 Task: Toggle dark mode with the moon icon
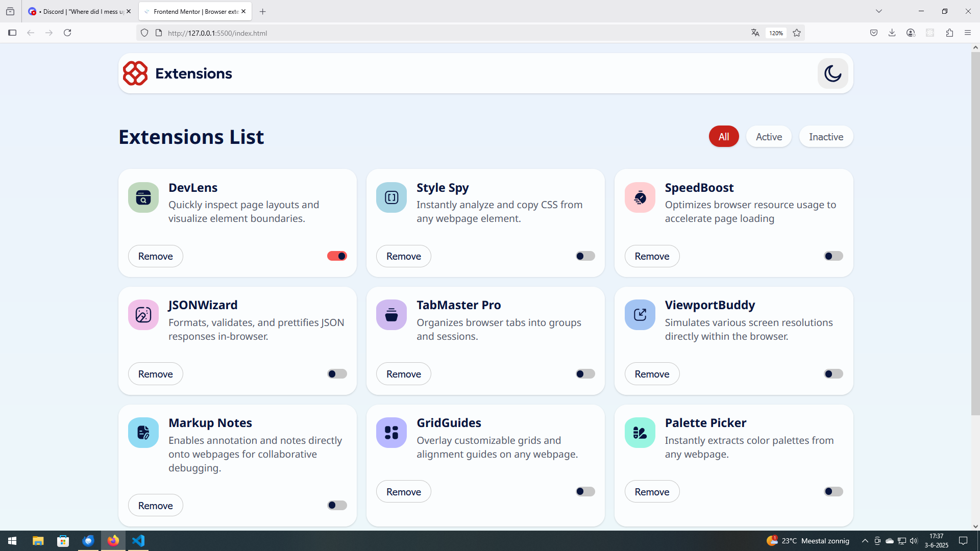tap(832, 73)
